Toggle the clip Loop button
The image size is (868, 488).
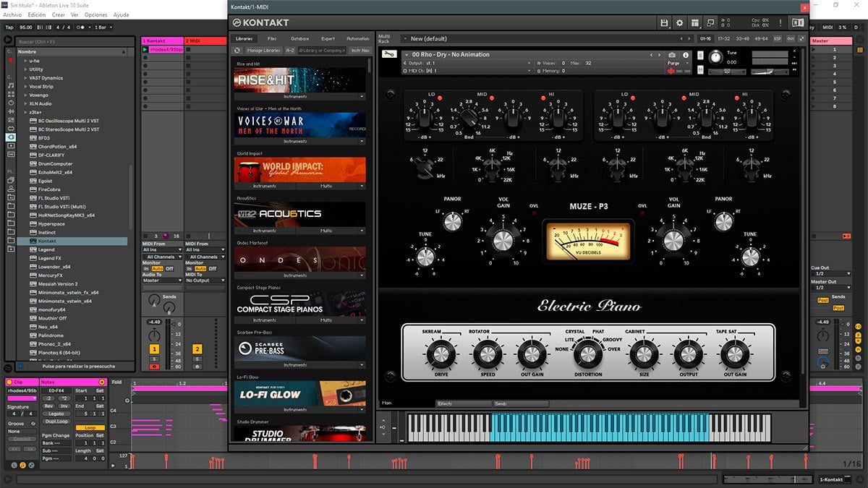[x=90, y=428]
